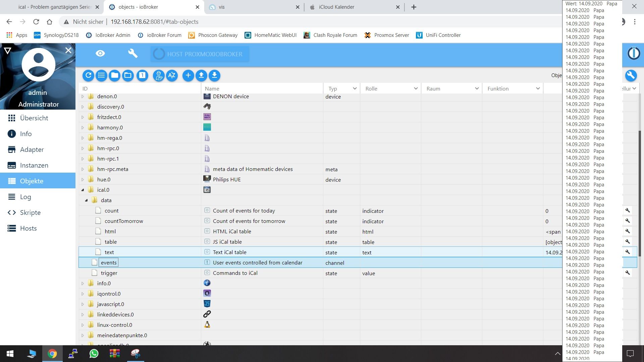
Task: Add a new object with plus button
Action: [x=188, y=75]
